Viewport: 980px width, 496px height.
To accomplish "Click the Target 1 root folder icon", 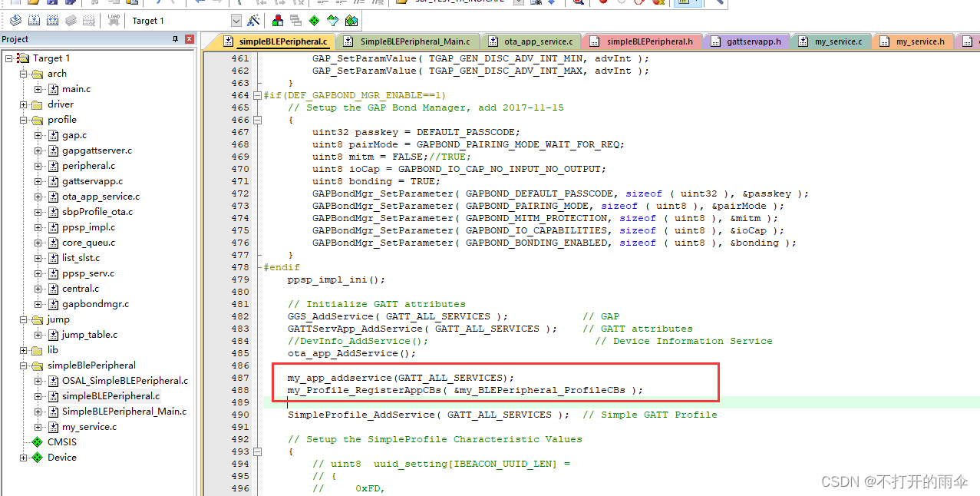I will click(x=23, y=58).
